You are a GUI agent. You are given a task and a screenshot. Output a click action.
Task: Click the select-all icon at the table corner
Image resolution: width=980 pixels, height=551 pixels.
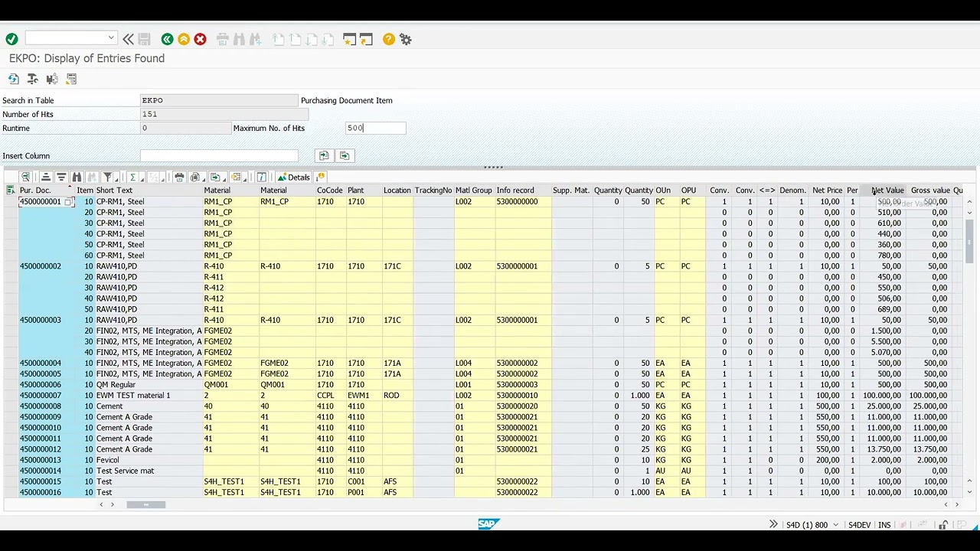coord(10,190)
